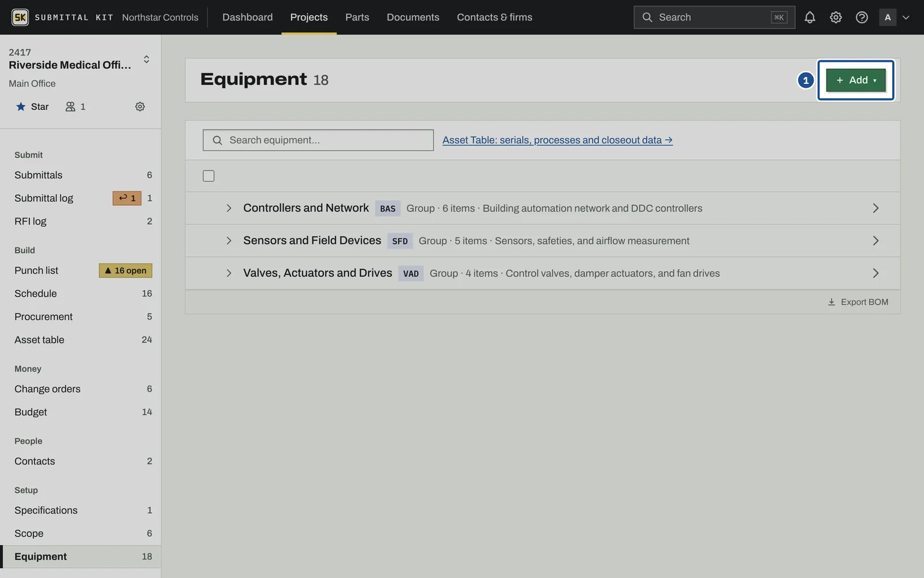The height and width of the screenshot is (578, 924).
Task: Open the help question mark icon
Action: pyautogui.click(x=862, y=17)
